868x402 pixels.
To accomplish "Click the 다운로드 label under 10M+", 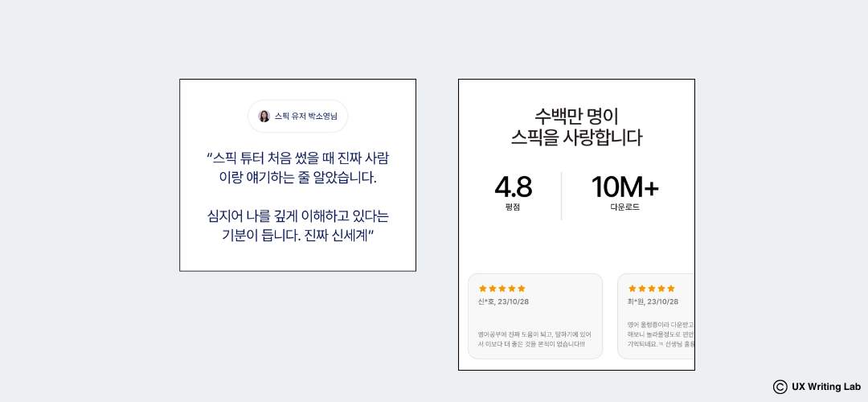I will click(x=625, y=207).
